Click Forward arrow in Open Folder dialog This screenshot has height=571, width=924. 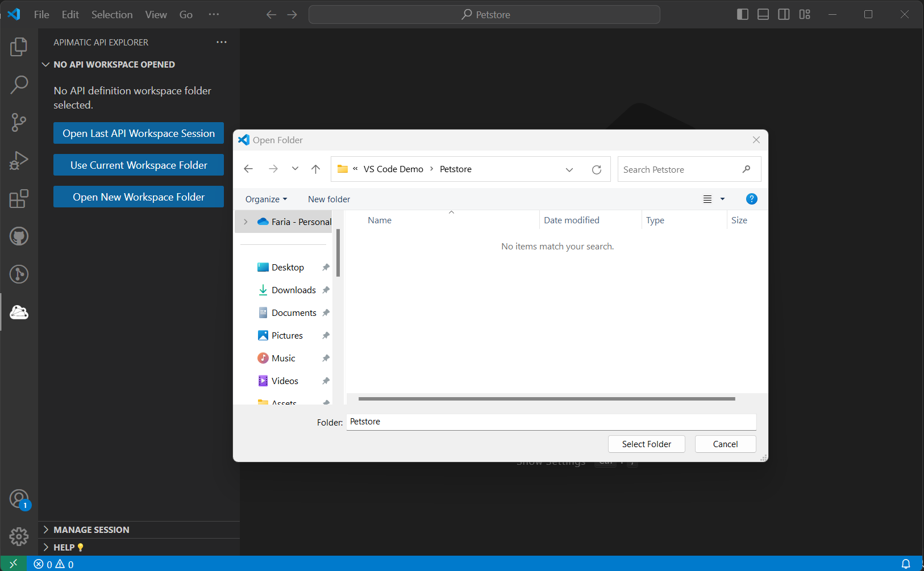point(273,169)
